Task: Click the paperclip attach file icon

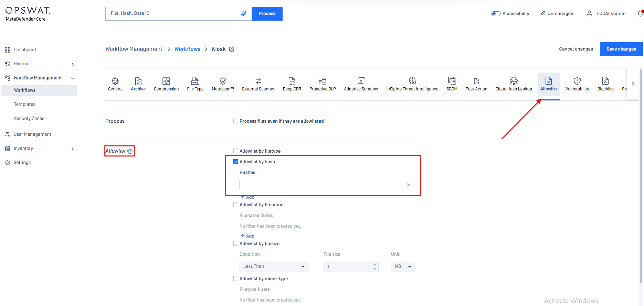Action: 244,13
